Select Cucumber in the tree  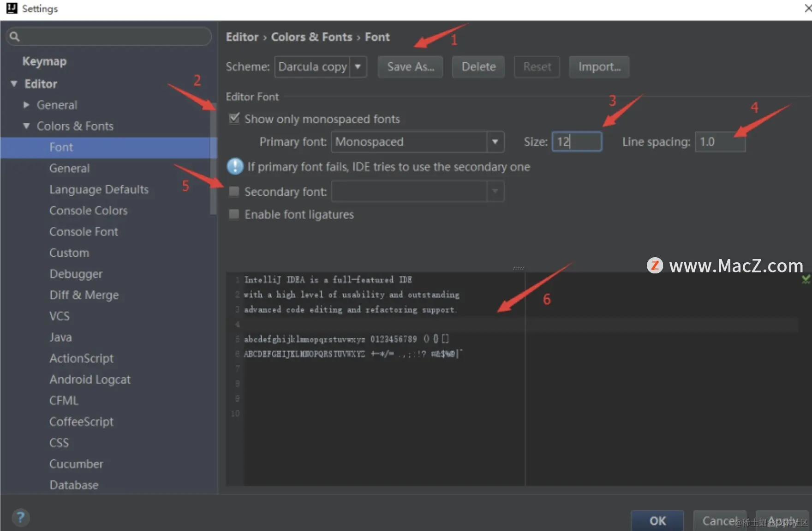point(77,464)
